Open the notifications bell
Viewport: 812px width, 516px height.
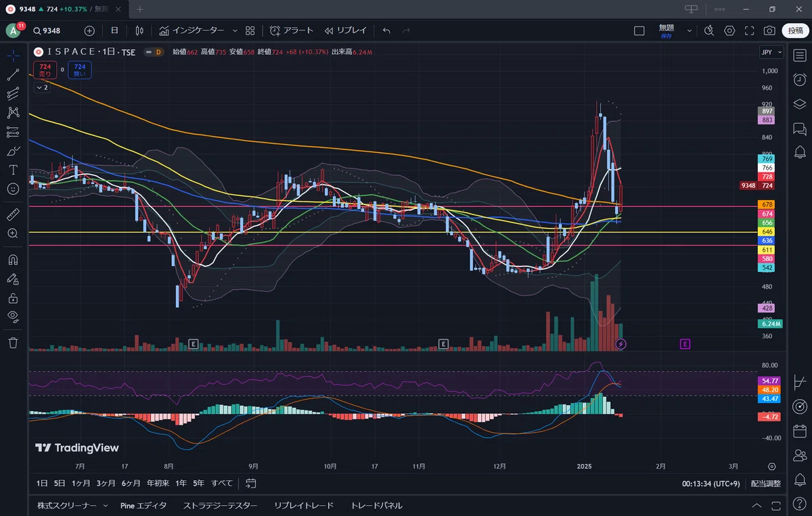pyautogui.click(x=799, y=479)
